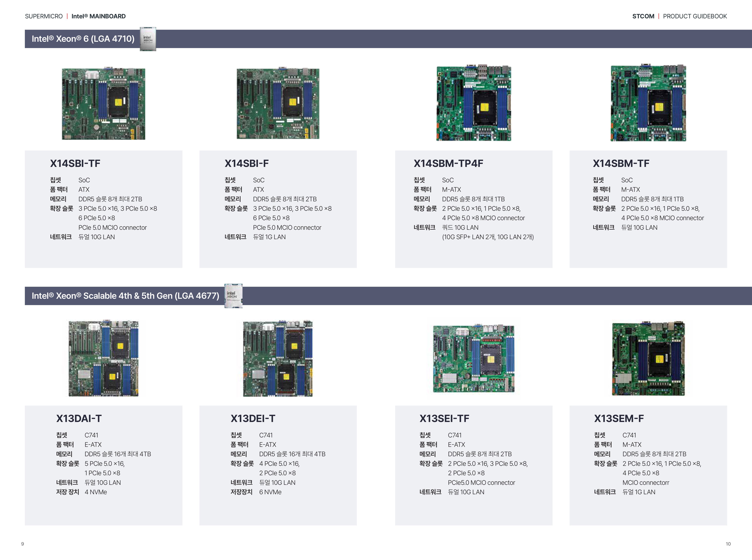Image resolution: width=752 pixels, height=560 pixels.
Task: Click '듀얼 10G LAN' under X14SBI-TF
Action: (x=97, y=237)
